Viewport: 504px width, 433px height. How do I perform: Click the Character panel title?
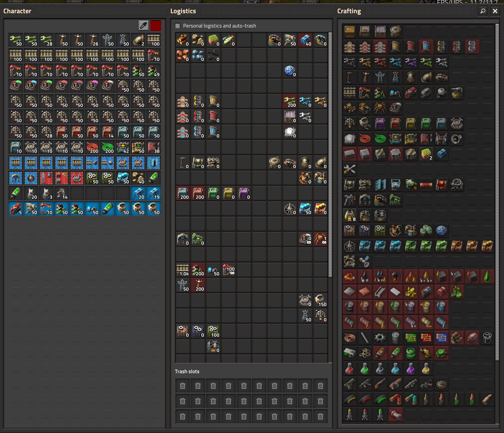click(x=17, y=11)
